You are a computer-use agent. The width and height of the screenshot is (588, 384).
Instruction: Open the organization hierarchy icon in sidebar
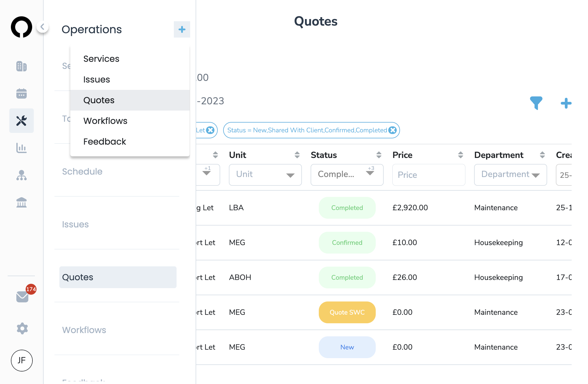(22, 175)
